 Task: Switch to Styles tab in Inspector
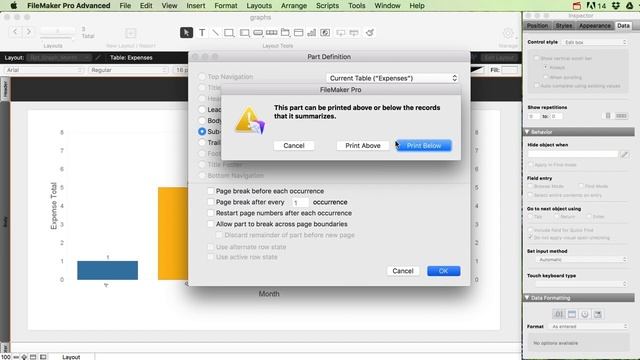pyautogui.click(x=564, y=26)
